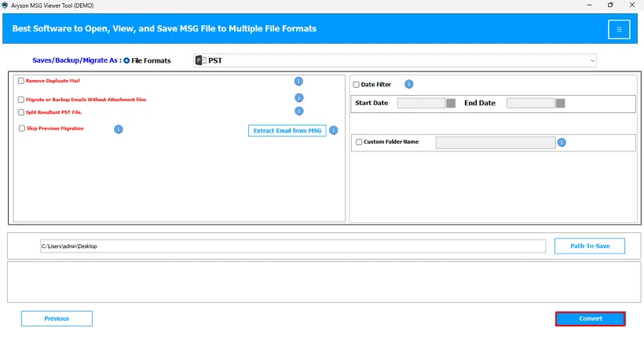Enable Skip Previous Migration option
644x339 pixels.
(22, 129)
